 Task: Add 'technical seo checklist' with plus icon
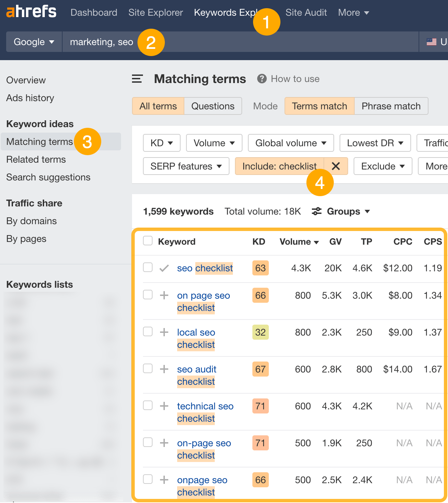pos(164,405)
